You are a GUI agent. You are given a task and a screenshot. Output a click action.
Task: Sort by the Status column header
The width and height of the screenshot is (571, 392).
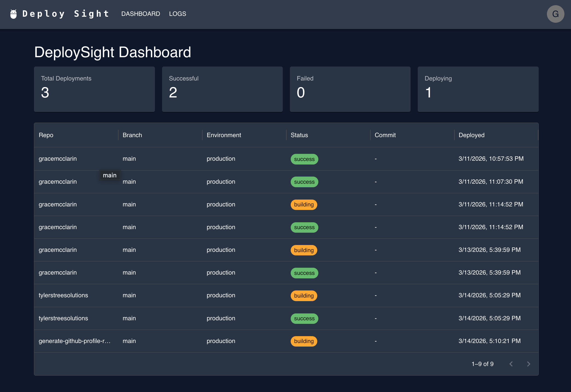[299, 135]
